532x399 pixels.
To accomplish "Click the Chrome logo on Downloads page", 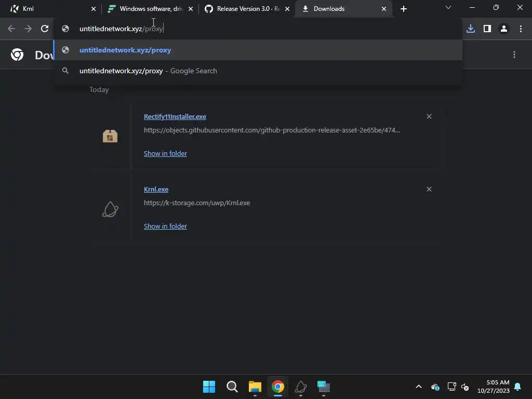I will coord(17,55).
